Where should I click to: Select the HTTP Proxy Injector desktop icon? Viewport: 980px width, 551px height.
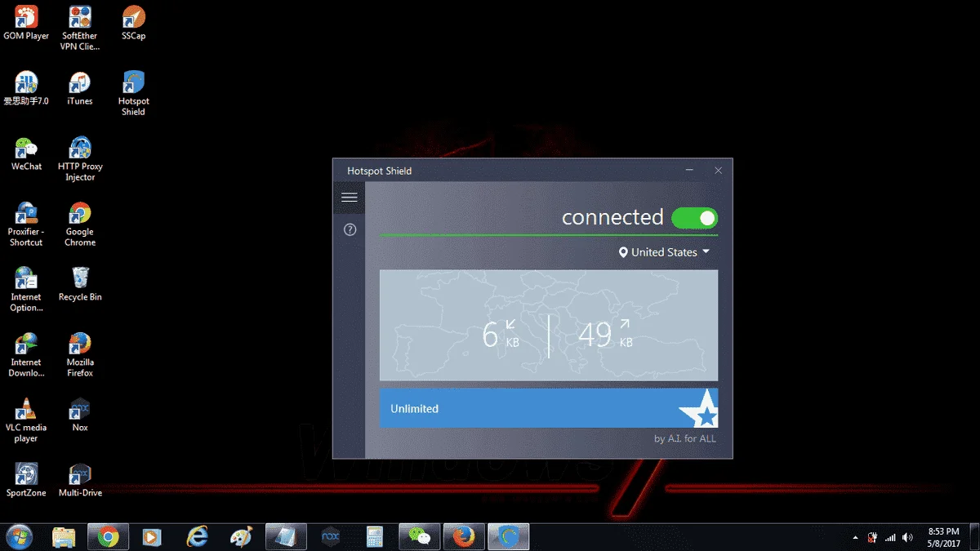[80, 158]
